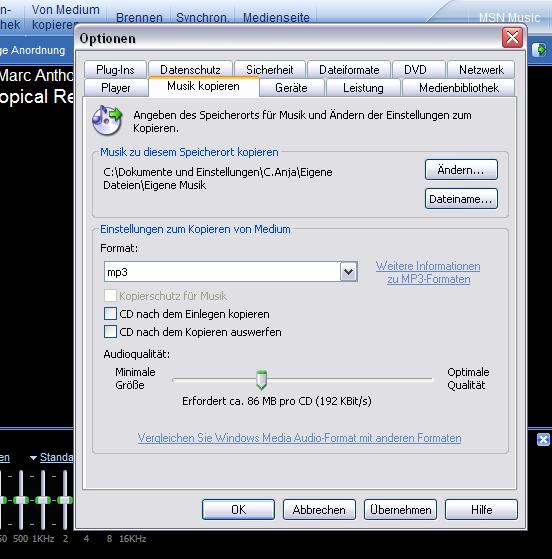
Task: Open the Windows Media Audio-Format comparison link
Action: click(x=300, y=438)
